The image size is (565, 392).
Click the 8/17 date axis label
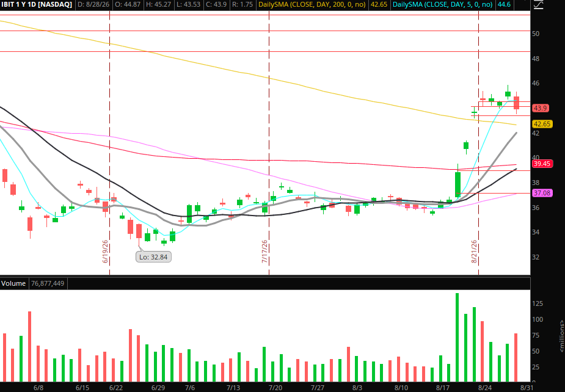point(443,388)
